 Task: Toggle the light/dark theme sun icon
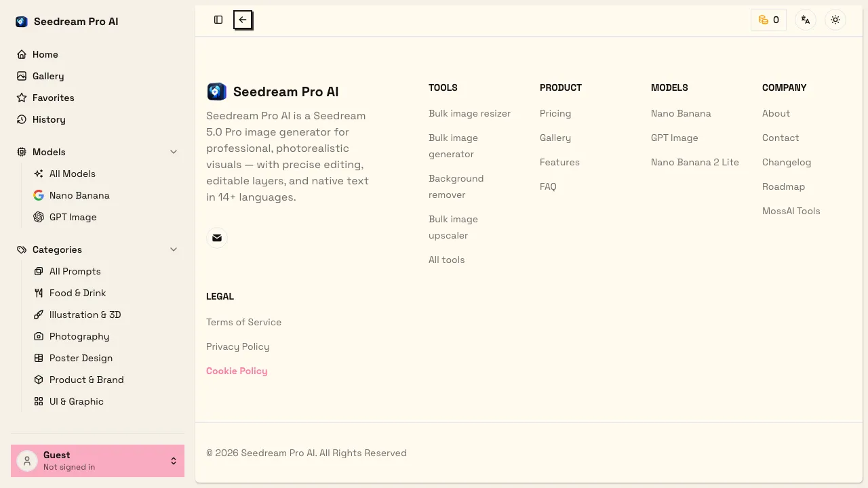(835, 20)
